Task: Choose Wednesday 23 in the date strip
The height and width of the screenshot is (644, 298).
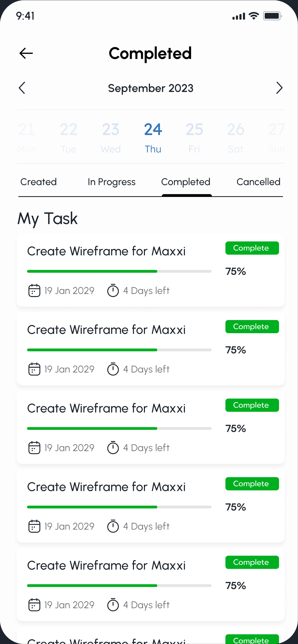Action: coord(111,137)
